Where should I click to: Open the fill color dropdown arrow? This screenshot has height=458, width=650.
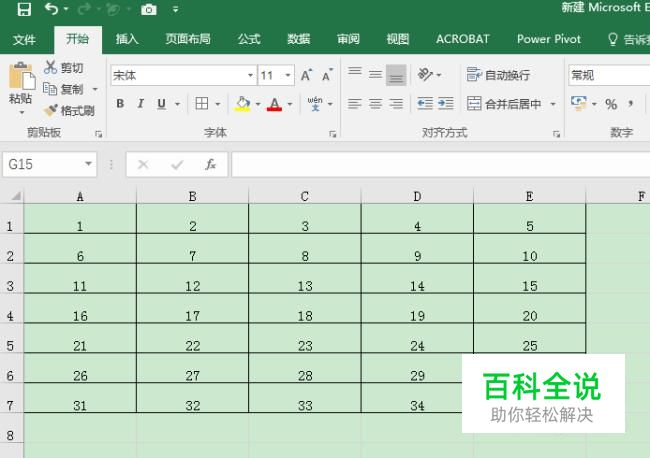point(258,104)
